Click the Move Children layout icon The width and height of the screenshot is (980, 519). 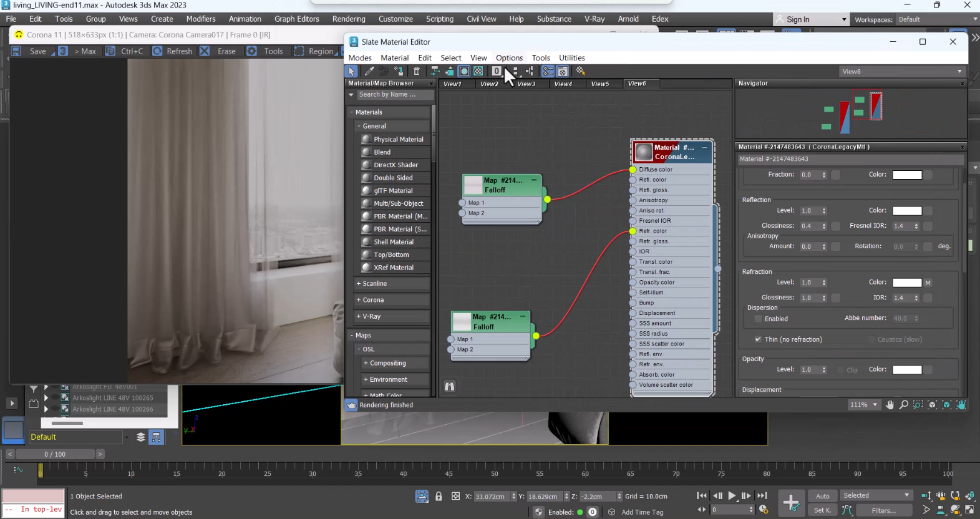click(435, 71)
